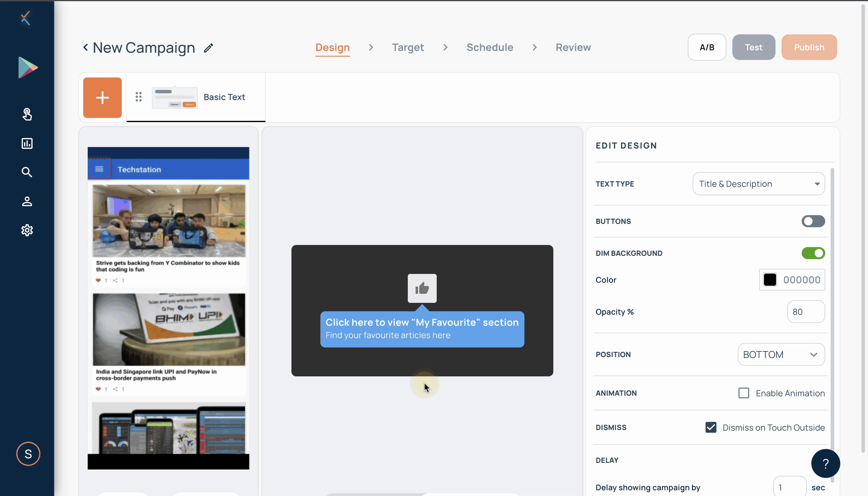Open the analytics chart sidebar icon

(x=27, y=143)
